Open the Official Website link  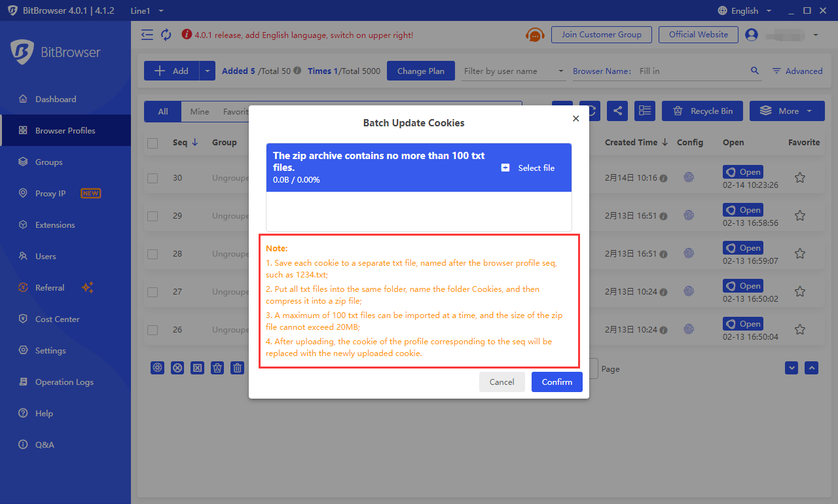[x=699, y=35]
